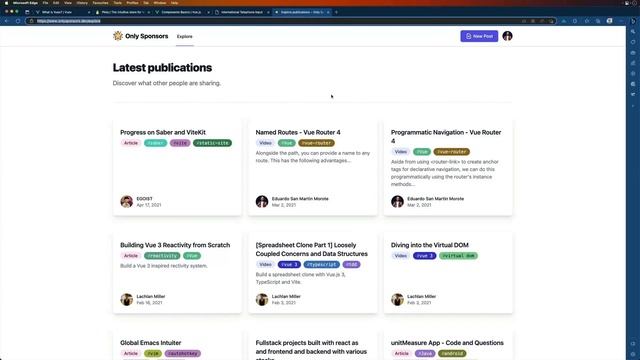Click the #saber tag

pyautogui.click(x=156, y=143)
